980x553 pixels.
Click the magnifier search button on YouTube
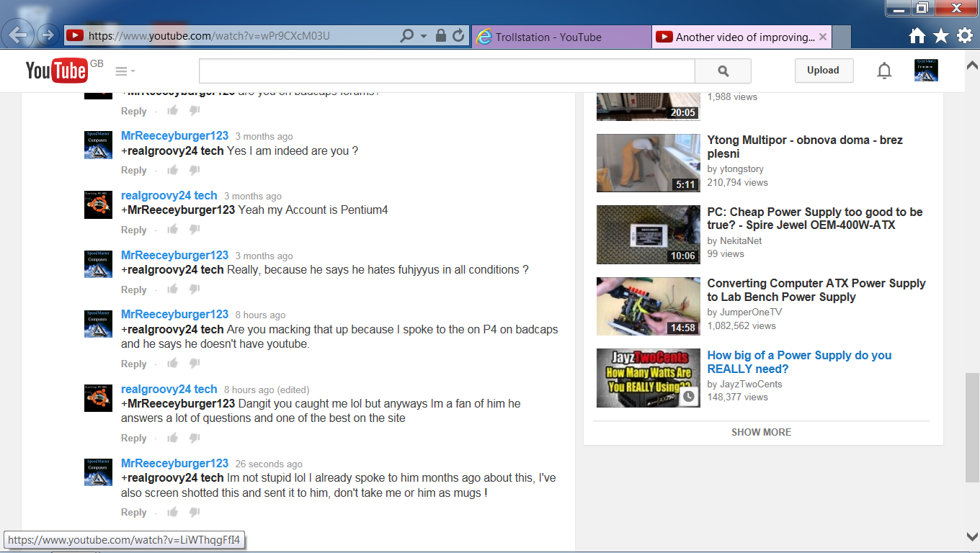[x=723, y=71]
